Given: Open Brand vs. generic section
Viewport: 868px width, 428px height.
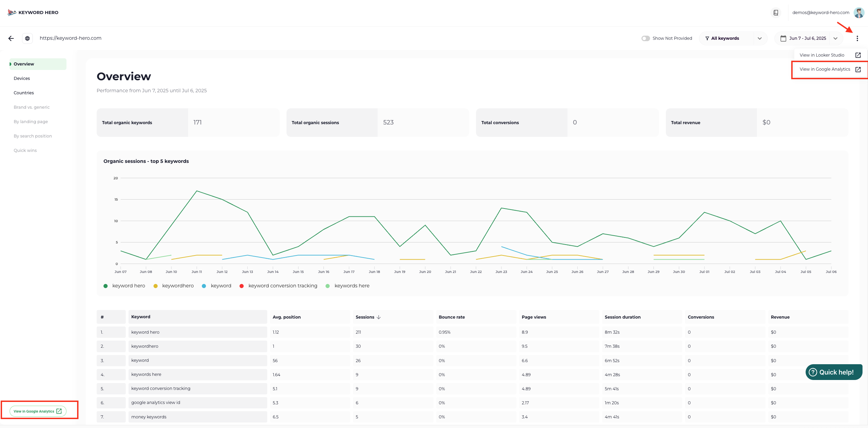Looking at the screenshot, I should (x=32, y=107).
